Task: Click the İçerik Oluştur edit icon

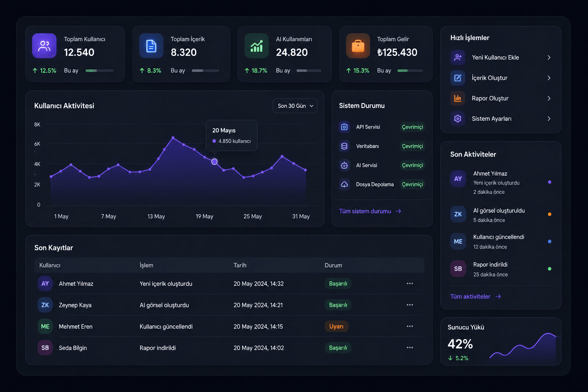Action: [x=458, y=78]
